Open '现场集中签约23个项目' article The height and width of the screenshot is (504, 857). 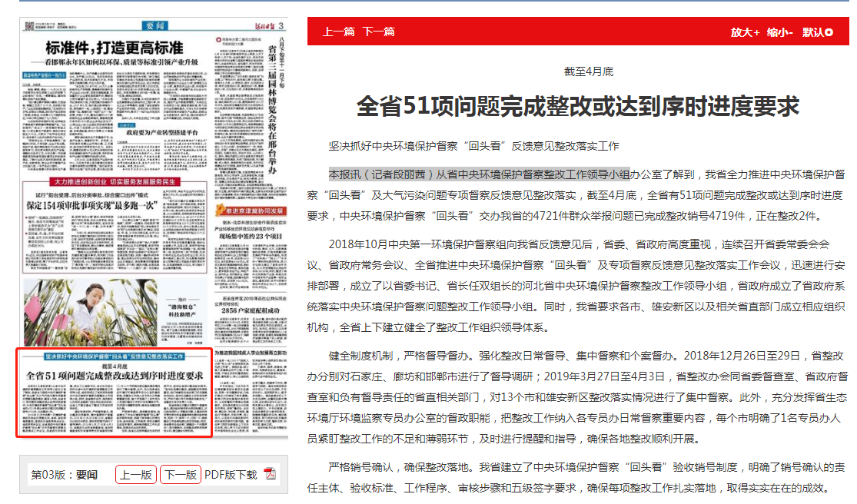point(250,237)
